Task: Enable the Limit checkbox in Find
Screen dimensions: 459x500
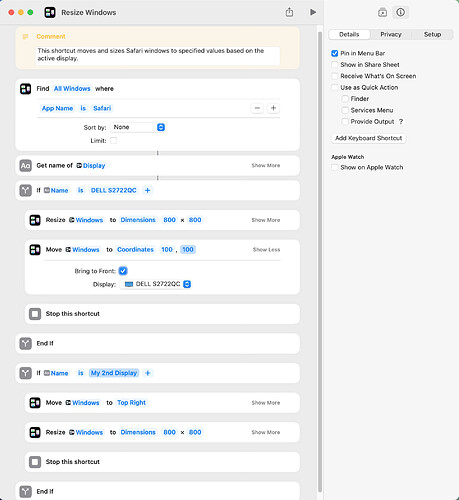Action: point(114,141)
